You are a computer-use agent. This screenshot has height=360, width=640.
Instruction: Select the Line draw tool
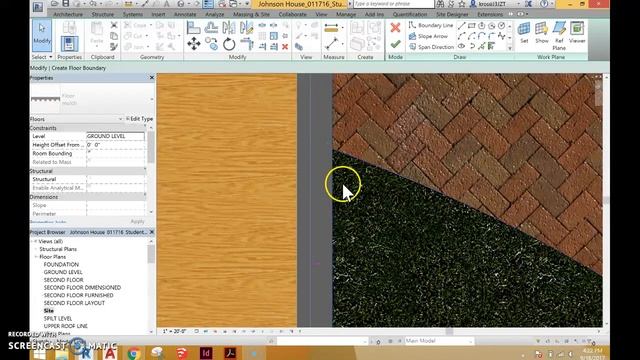point(462,26)
